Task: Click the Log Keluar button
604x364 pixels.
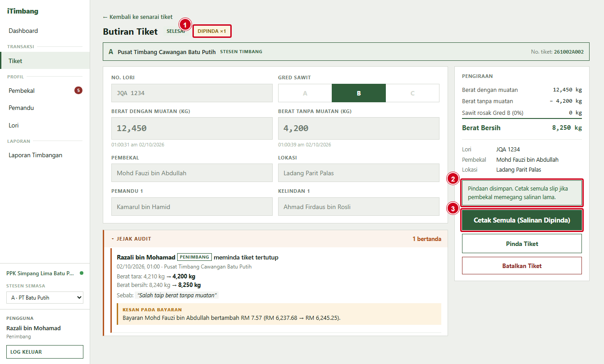Action: click(x=45, y=352)
